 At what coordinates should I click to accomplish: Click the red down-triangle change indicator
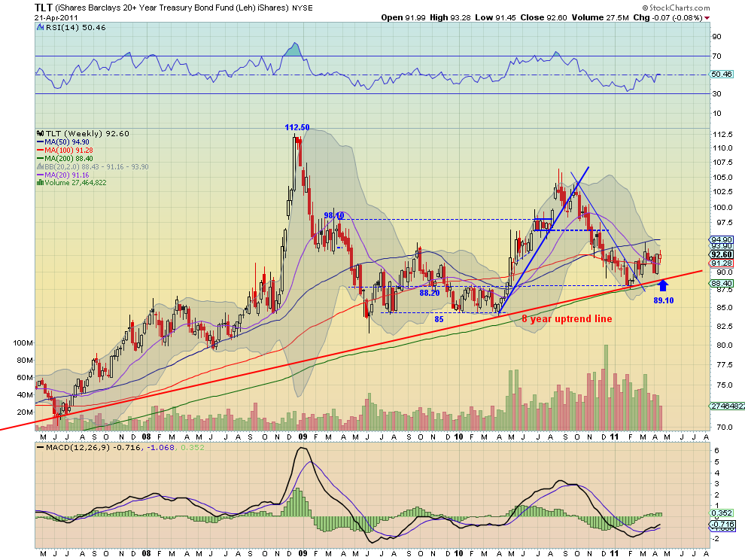tap(707, 17)
